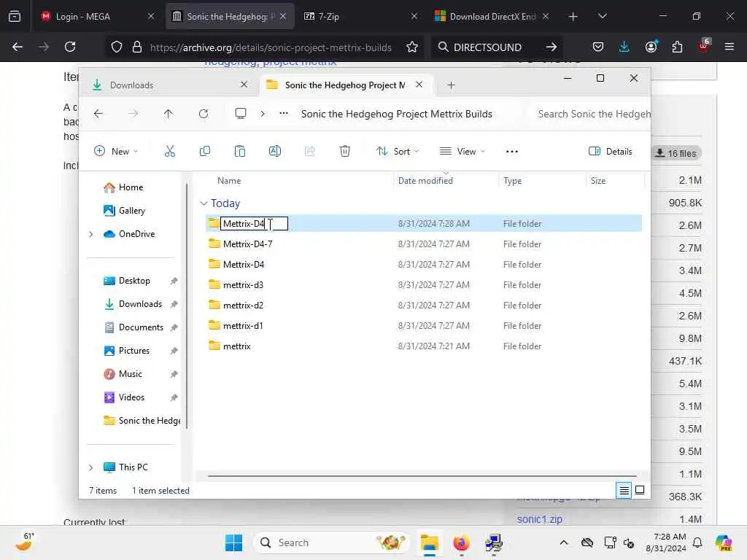Open Gallery in navigation pane

(x=124, y=211)
